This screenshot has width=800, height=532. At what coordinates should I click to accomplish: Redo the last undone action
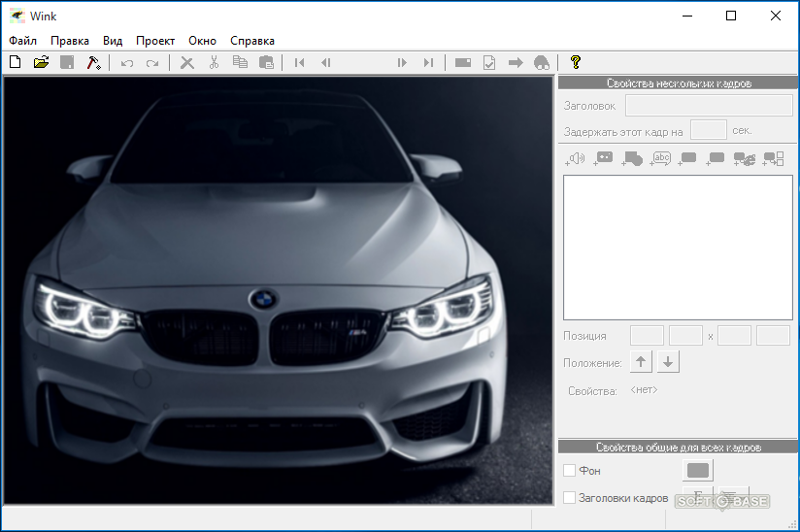(152, 63)
